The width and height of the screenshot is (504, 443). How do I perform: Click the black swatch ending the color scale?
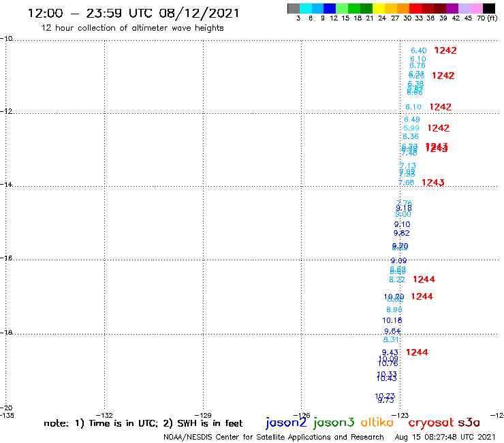(488, 8)
